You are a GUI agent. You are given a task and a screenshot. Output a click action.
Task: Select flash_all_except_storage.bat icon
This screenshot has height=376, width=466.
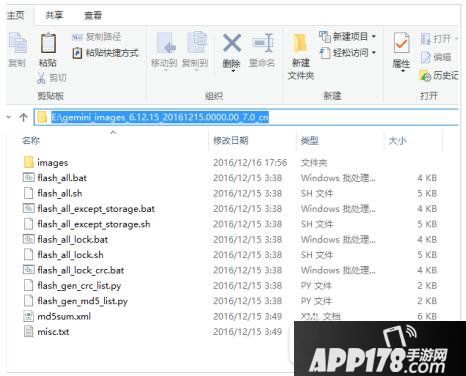pyautogui.click(x=29, y=208)
